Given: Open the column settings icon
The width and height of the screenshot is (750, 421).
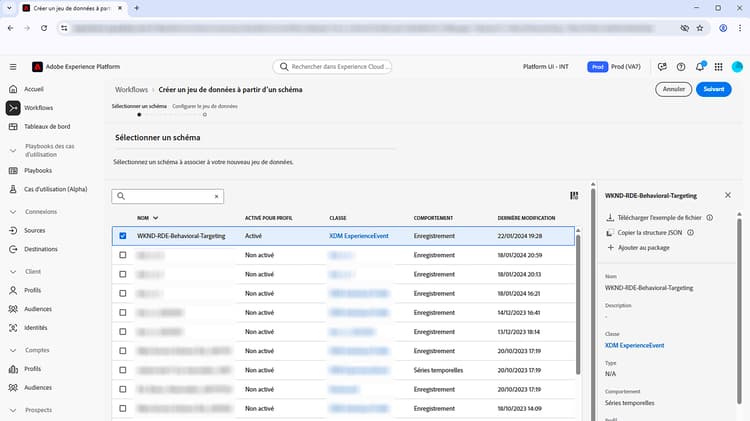Looking at the screenshot, I should (x=574, y=195).
